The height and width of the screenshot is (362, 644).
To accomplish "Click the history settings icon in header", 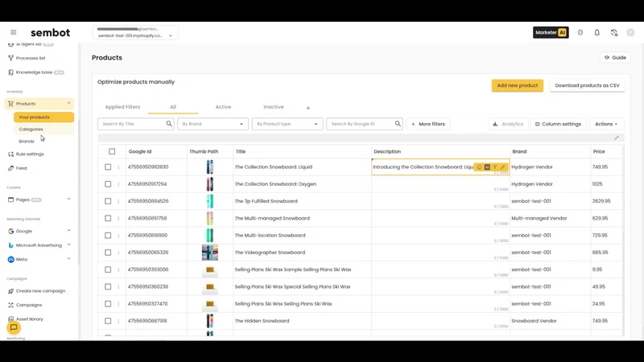I will 614,32.
